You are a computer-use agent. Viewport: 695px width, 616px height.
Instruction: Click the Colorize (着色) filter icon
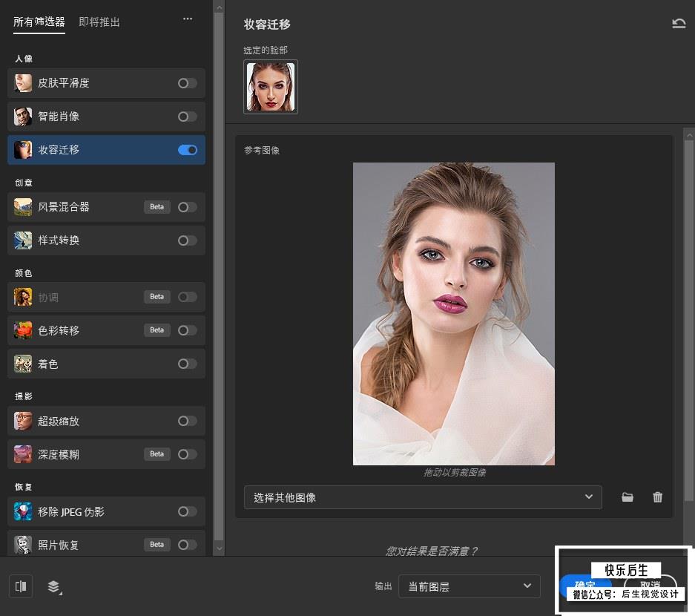[x=23, y=364]
